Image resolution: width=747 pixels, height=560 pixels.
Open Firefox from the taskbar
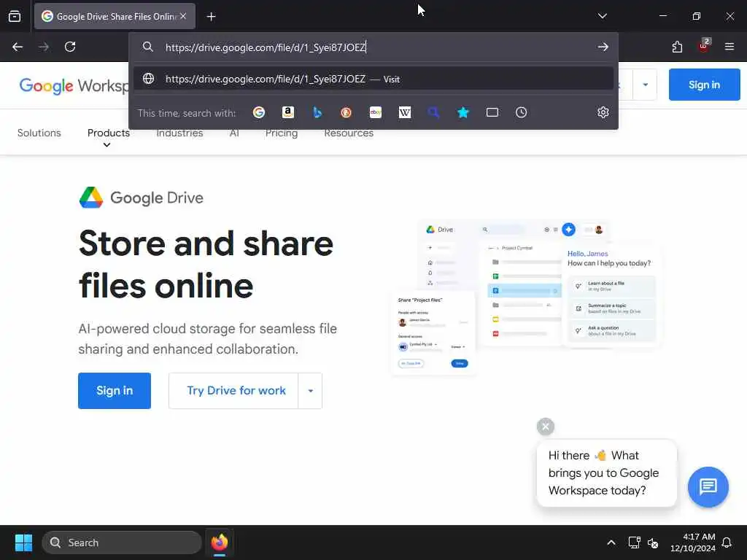point(219,542)
